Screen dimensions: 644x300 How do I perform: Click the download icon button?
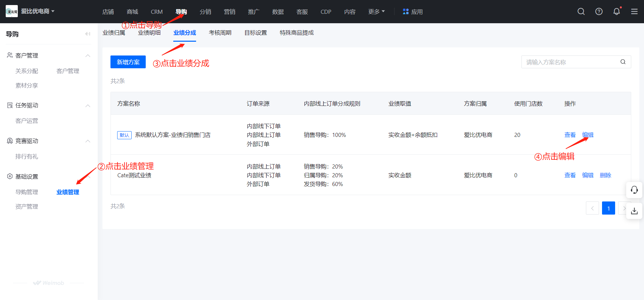[x=634, y=211]
